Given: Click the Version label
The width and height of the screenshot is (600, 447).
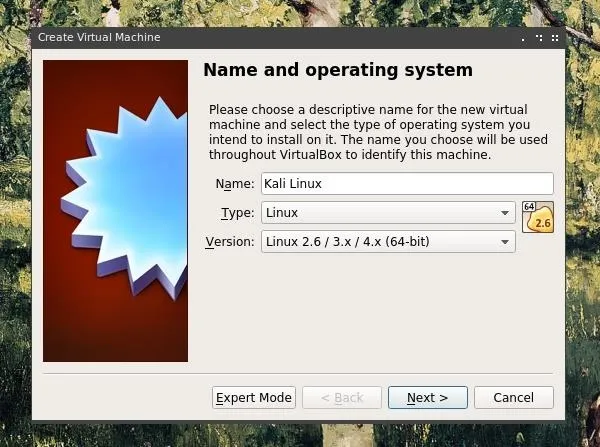Looking at the screenshot, I should point(230,242).
